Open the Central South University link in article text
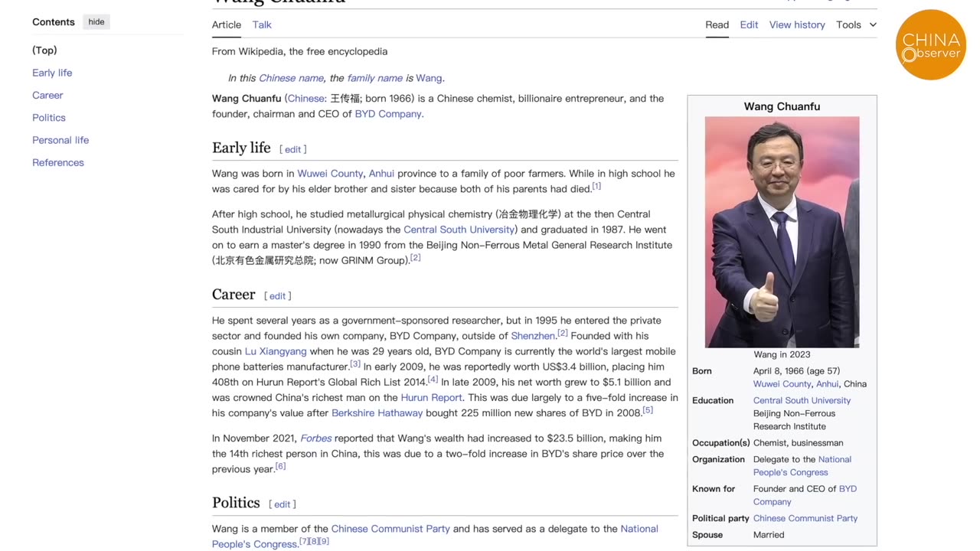980x551 pixels. tap(459, 230)
